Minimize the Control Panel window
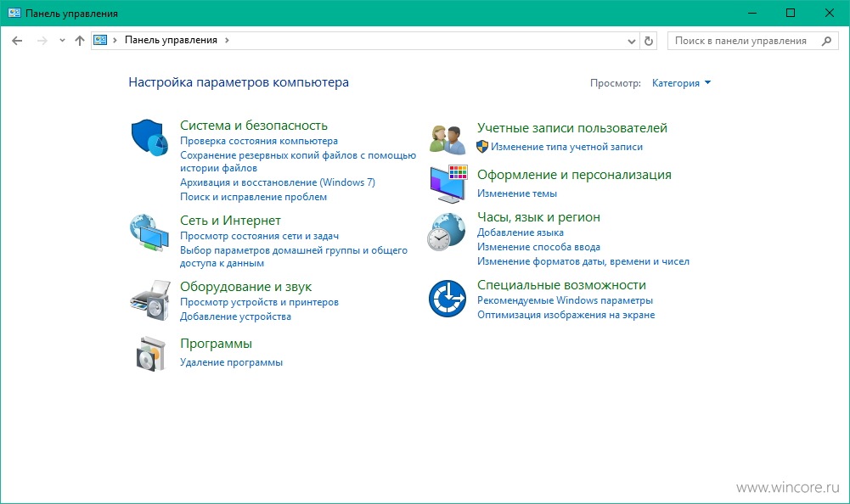The image size is (850, 504). click(751, 13)
